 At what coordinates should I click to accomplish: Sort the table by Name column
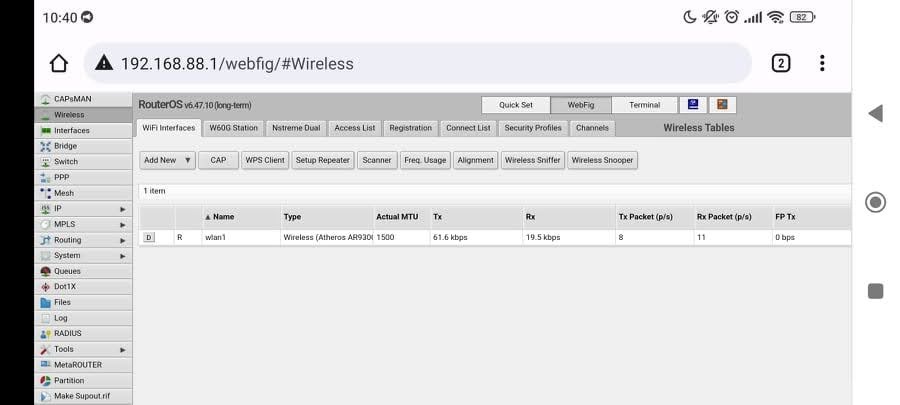223,216
